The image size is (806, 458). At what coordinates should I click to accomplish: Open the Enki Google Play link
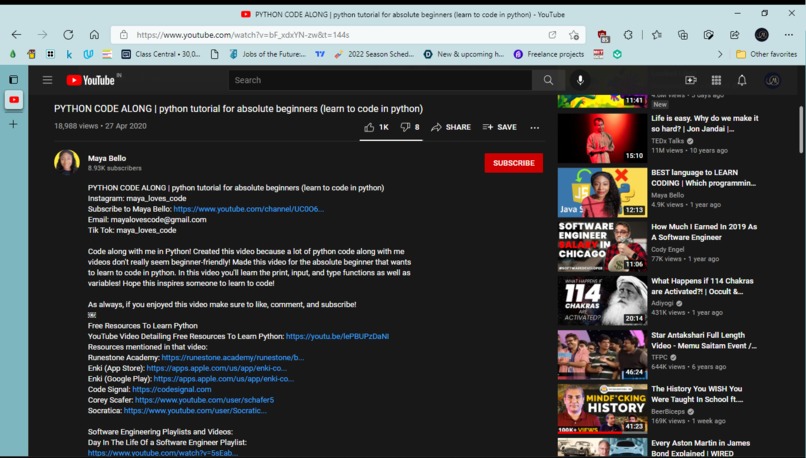pos(224,379)
